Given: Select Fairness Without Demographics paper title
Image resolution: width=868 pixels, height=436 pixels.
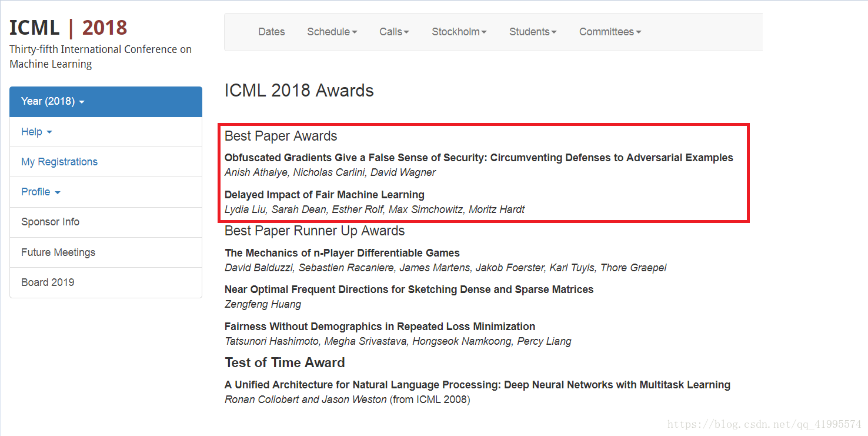Looking at the screenshot, I should 380,327.
